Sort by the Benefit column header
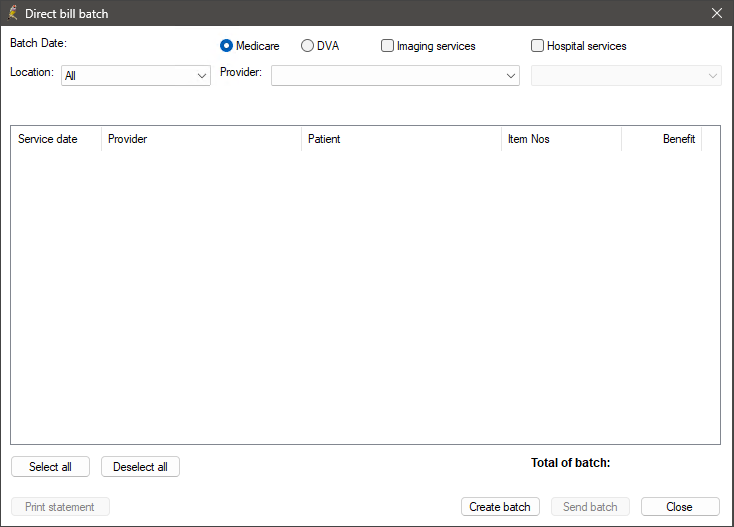Image resolution: width=734 pixels, height=527 pixels. [661, 139]
